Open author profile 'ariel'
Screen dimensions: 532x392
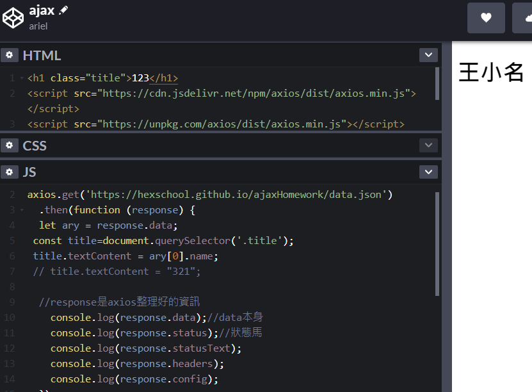point(38,26)
